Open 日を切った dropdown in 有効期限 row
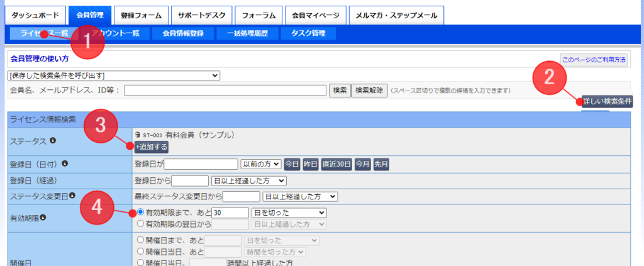This screenshot has width=644, height=266. pos(289,213)
